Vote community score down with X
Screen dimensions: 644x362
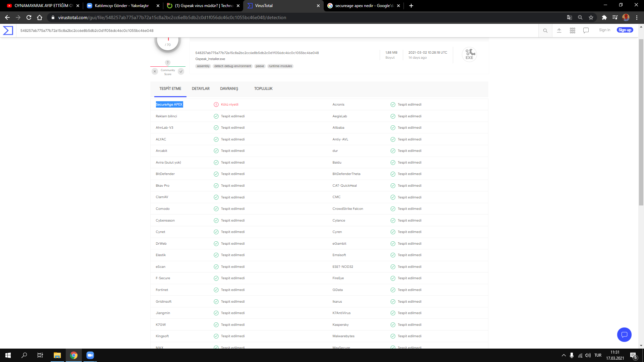click(155, 71)
